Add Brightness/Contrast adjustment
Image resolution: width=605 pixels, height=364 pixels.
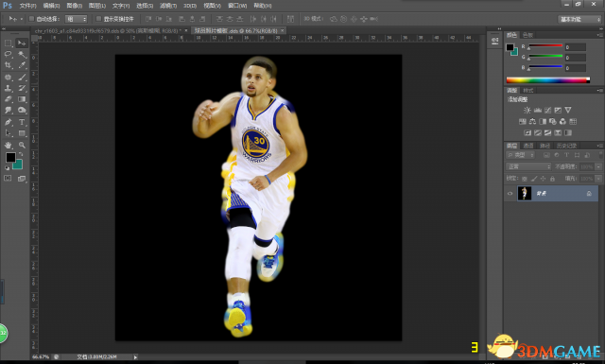[x=527, y=111]
